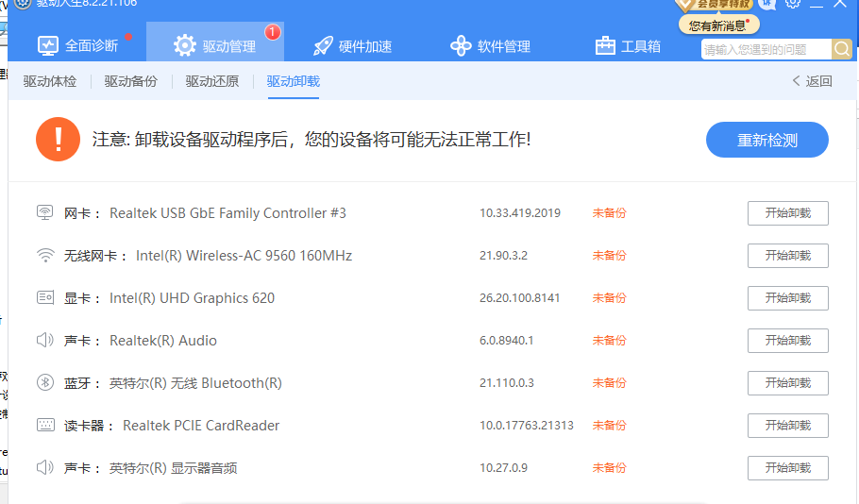Click version 10.27.0.9

click(x=503, y=468)
